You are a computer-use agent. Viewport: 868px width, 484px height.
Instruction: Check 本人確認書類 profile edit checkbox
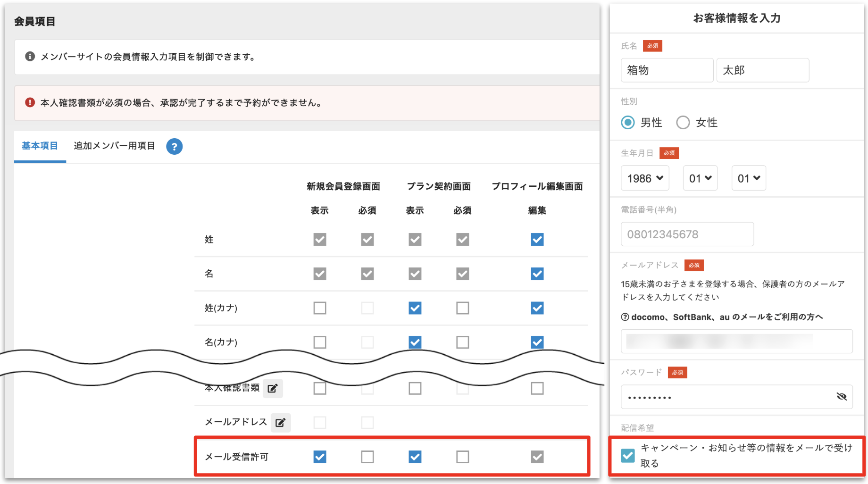[x=537, y=388]
